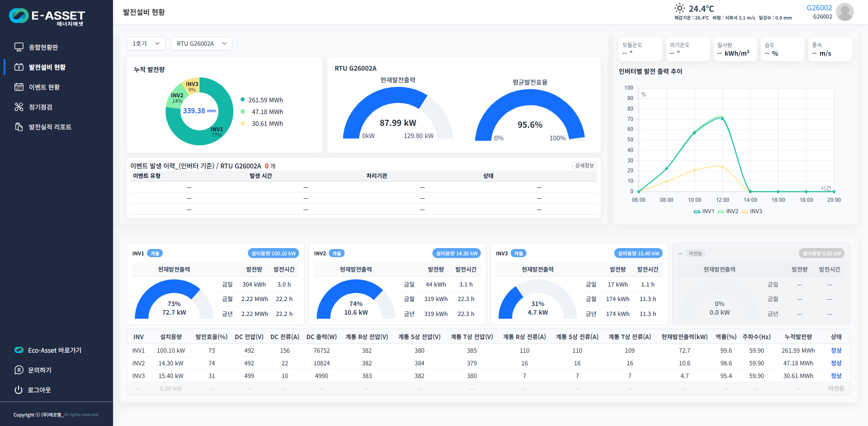868x426 pixels.
Task: Open the 이벤트 현황 menu
Action: (44, 87)
